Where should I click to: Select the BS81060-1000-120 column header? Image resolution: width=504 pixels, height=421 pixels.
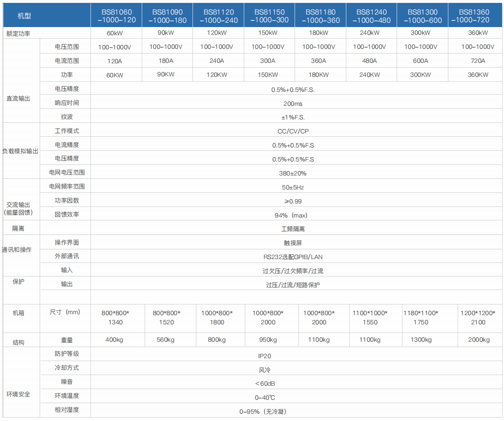(x=116, y=15)
